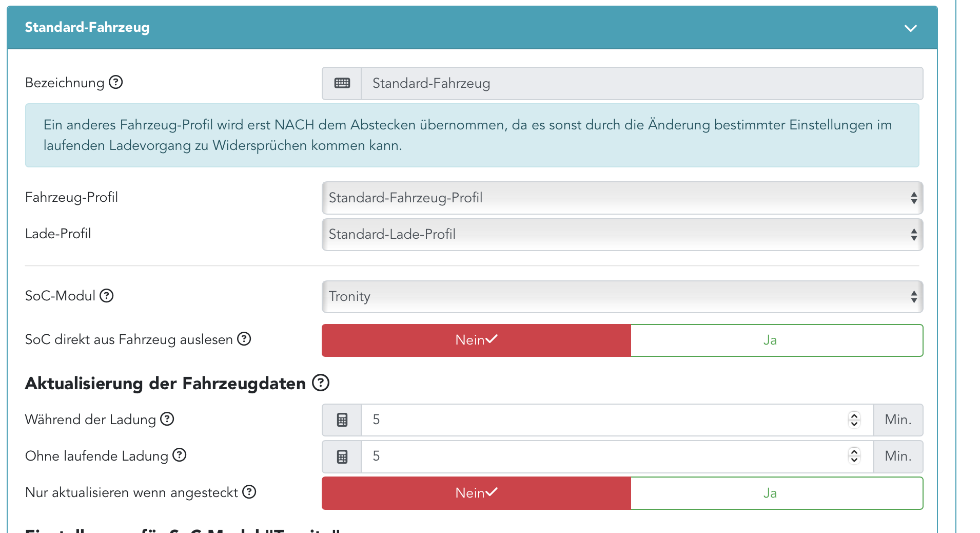The width and height of the screenshot is (980, 533).
Task: Click the Standard-Fahrzeug panel header title
Action: tap(87, 27)
